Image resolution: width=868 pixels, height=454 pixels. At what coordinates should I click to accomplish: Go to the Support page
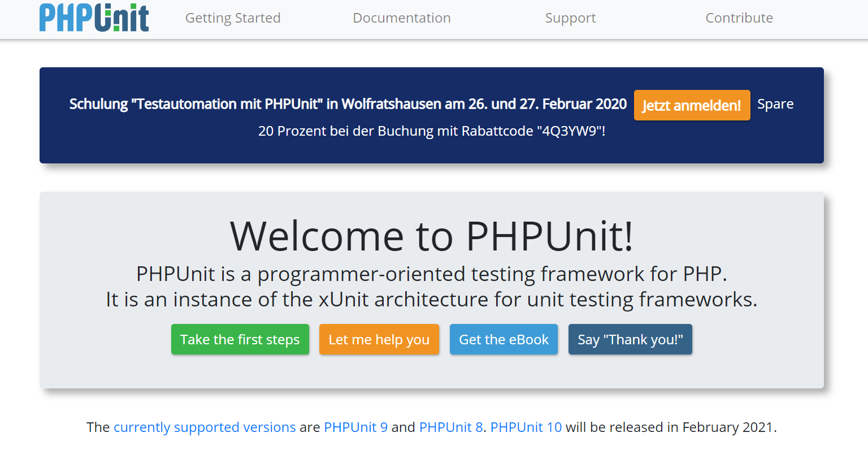pos(570,18)
